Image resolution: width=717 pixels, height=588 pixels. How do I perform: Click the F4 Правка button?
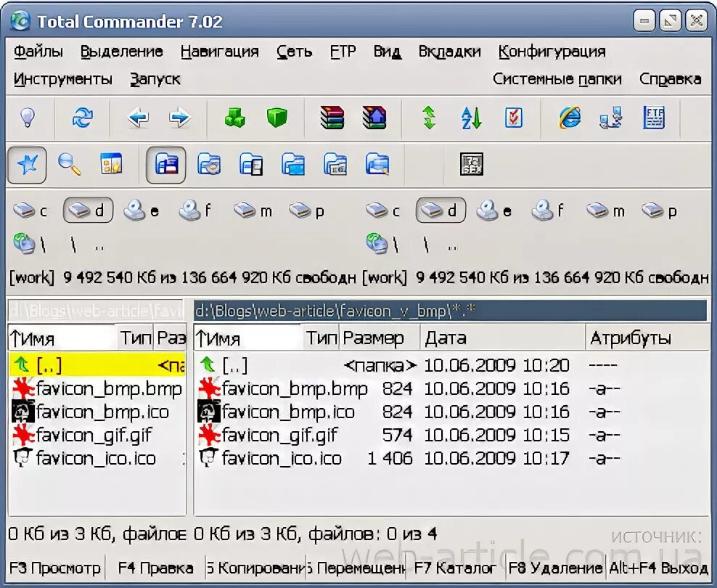155,568
